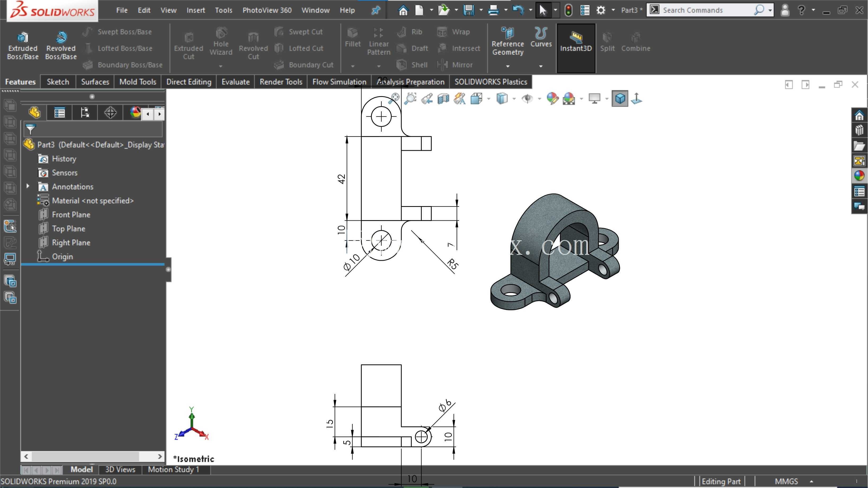
Task: Open Appearances color ball in task pane
Action: pos(859,176)
